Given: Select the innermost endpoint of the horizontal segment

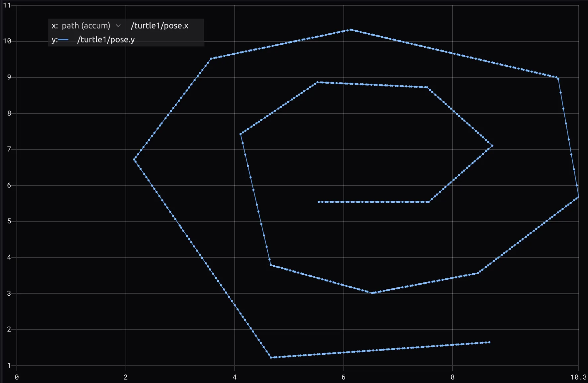Looking at the screenshot, I should pos(318,201).
